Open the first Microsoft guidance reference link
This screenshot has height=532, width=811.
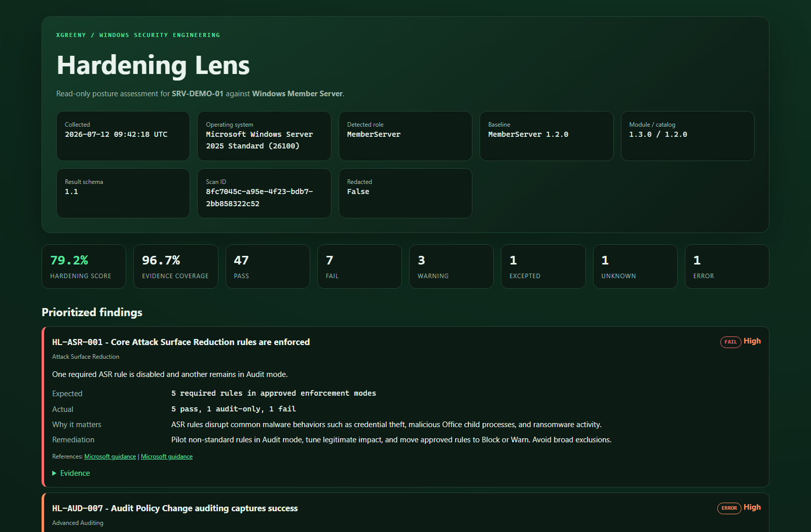[110, 457]
